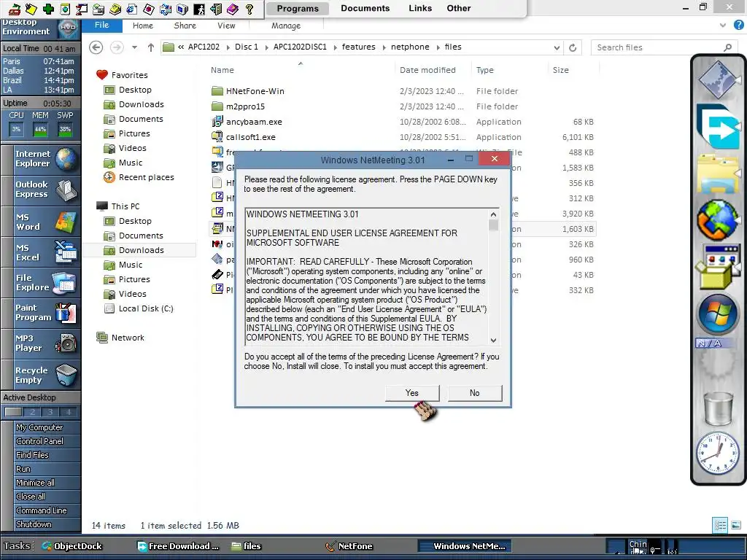Open Paint Program from the sidebar
The width and height of the screenshot is (747, 560).
pos(41,313)
